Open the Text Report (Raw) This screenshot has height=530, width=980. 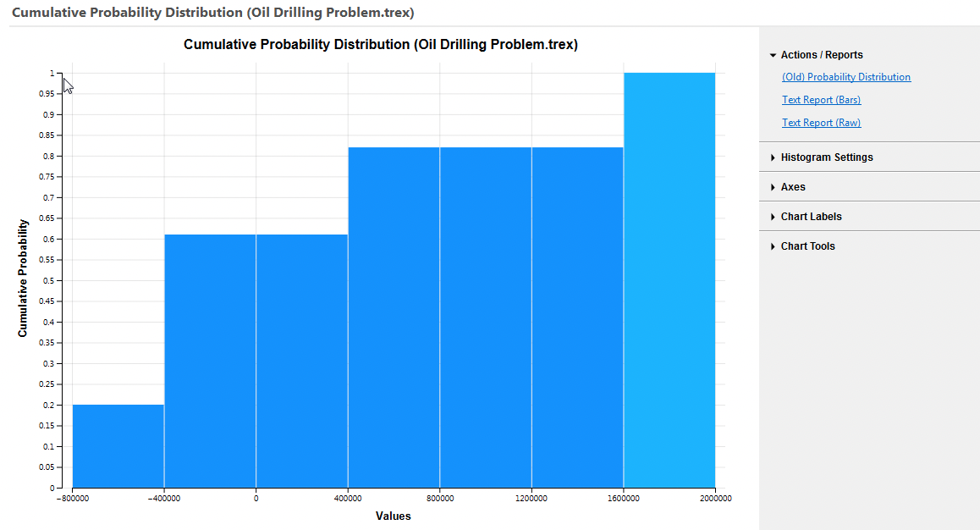[x=821, y=122]
